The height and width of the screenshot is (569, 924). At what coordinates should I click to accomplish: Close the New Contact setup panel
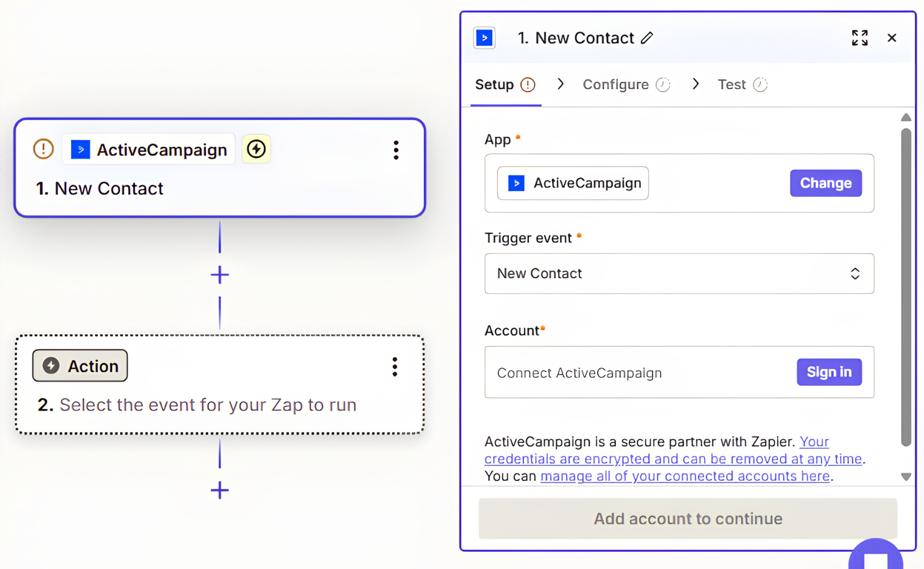coord(892,38)
